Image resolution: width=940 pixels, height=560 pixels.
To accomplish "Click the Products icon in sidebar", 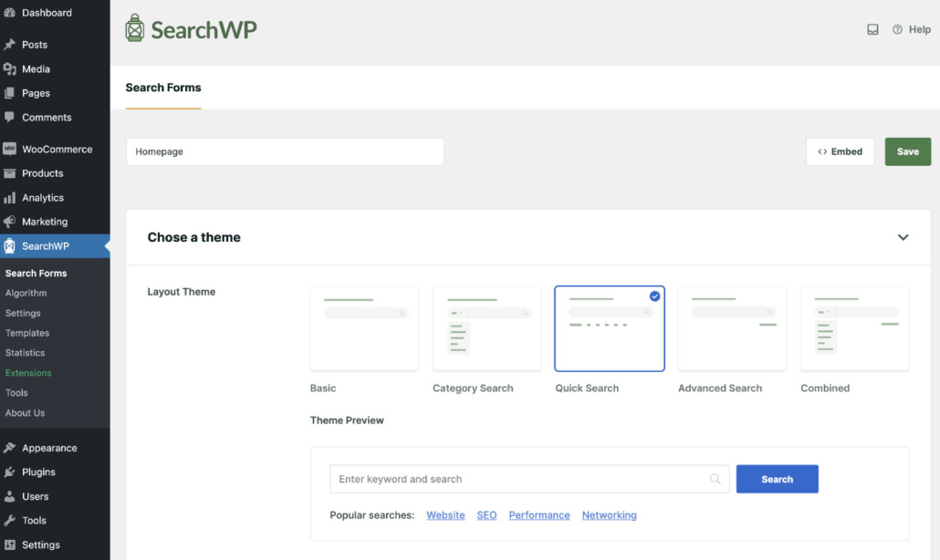I will (11, 172).
